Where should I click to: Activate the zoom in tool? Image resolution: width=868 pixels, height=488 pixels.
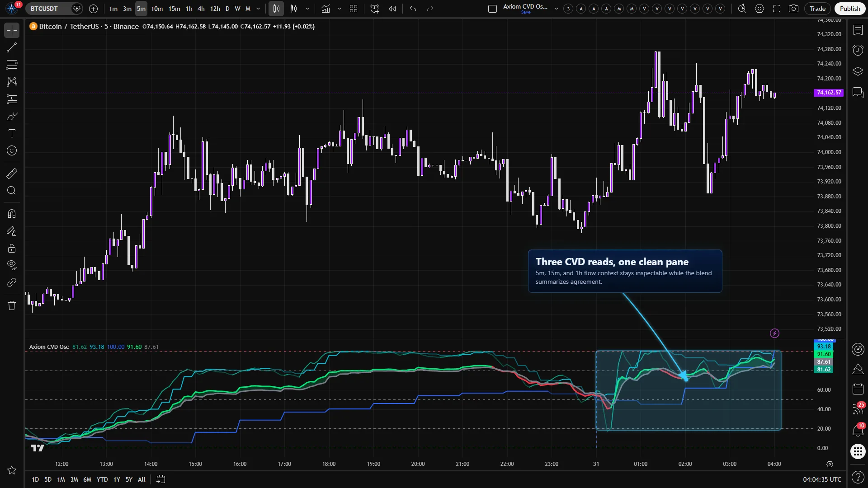[x=12, y=190]
